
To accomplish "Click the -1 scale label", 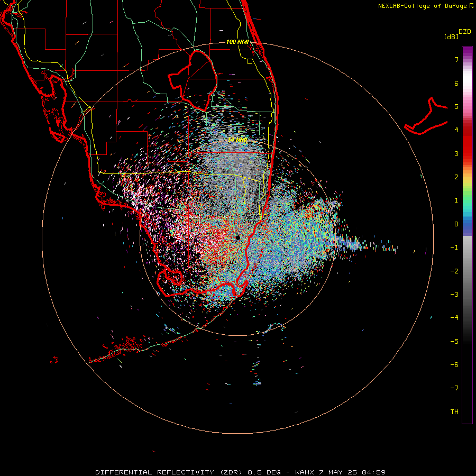I will [x=454, y=248].
